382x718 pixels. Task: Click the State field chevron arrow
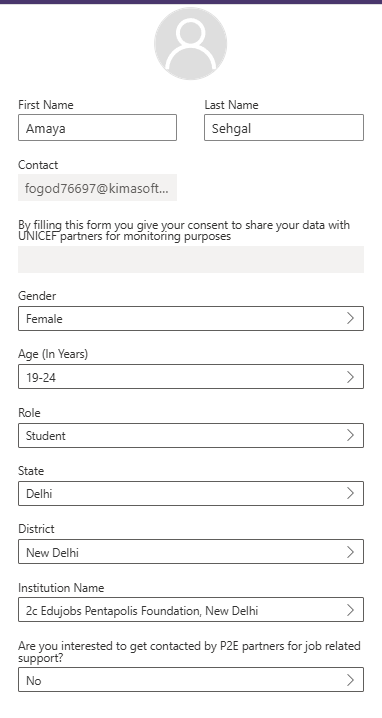point(350,493)
